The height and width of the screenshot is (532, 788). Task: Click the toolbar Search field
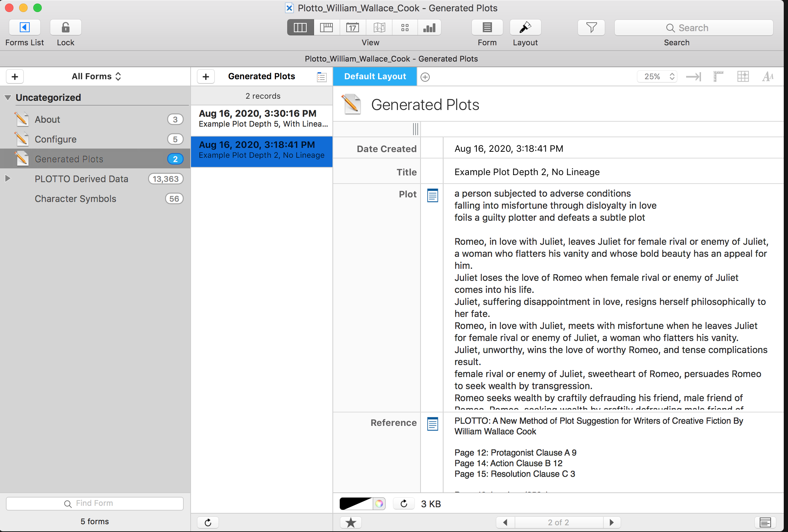(694, 28)
